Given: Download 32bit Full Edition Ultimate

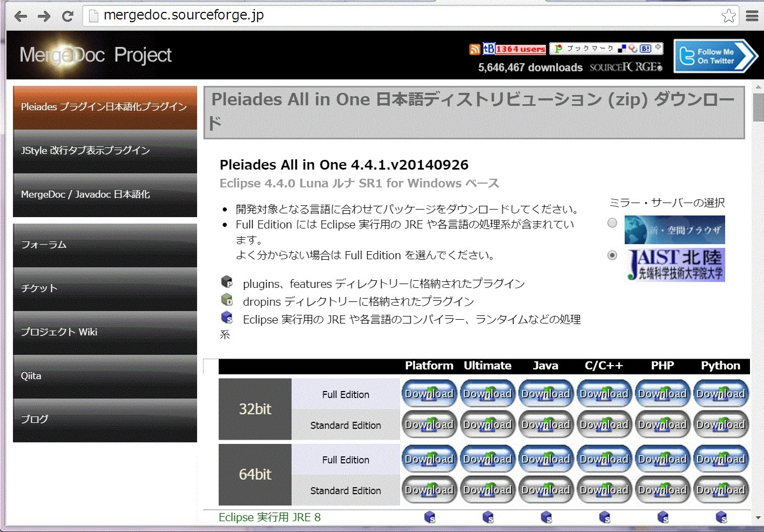Looking at the screenshot, I should (x=488, y=394).
